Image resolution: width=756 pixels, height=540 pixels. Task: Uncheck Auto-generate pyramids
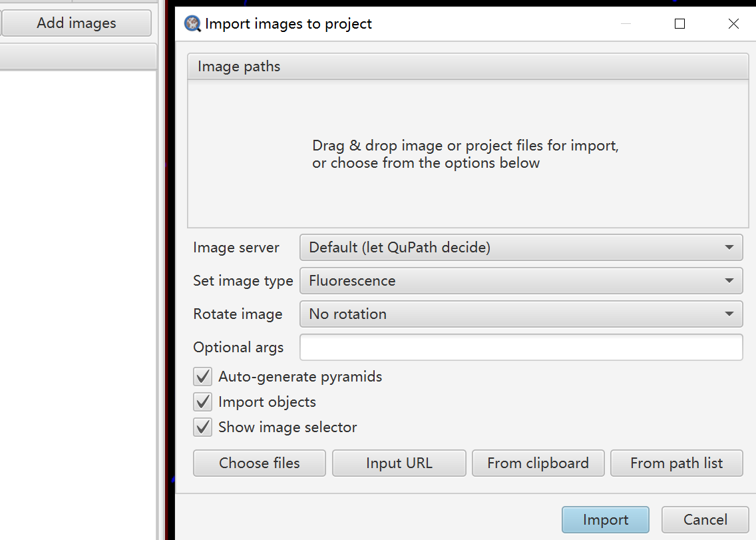[202, 377]
